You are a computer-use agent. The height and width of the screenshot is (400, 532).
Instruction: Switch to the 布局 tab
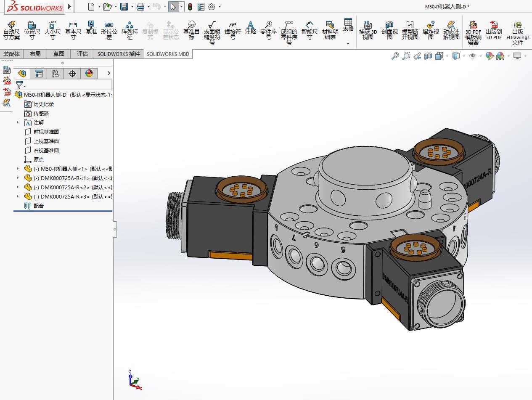pos(35,54)
